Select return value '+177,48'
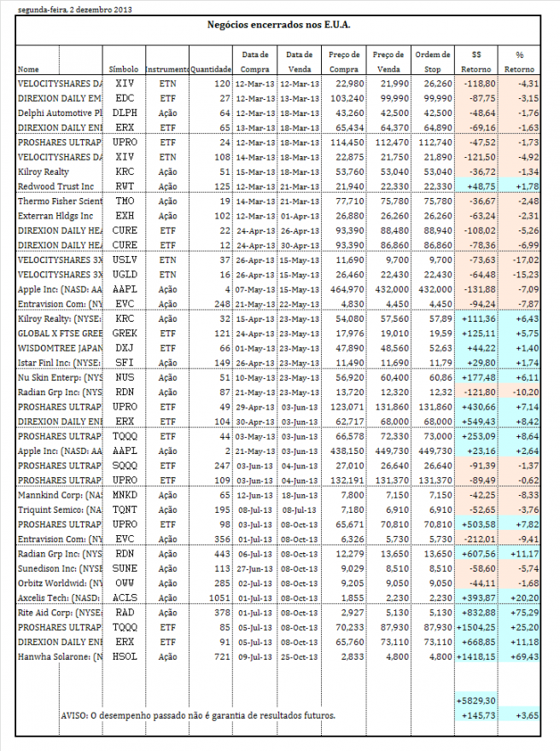The image size is (560, 751). pyautogui.click(x=479, y=377)
